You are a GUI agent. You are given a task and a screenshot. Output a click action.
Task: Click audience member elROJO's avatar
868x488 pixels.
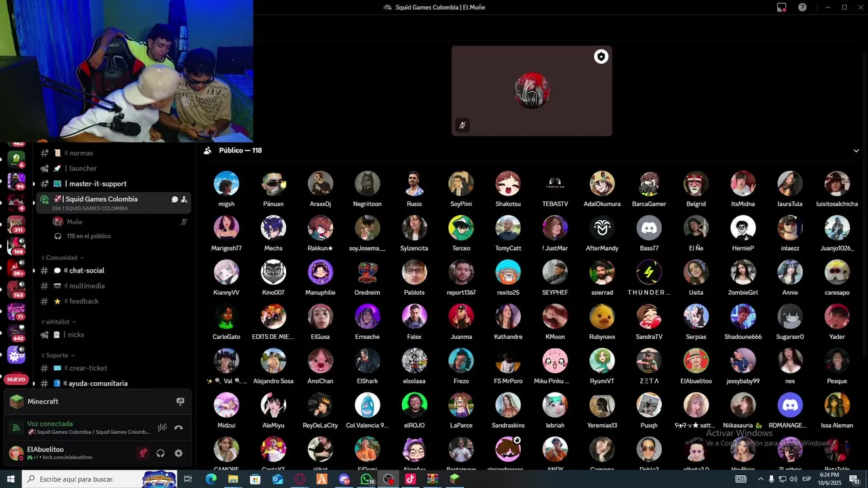point(414,405)
